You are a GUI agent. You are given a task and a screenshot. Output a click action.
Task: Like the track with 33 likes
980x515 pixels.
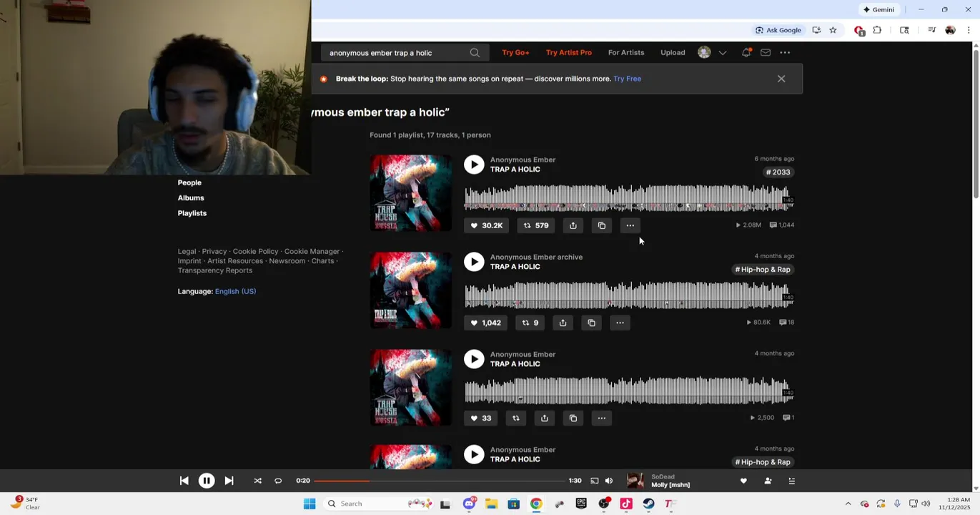(481, 418)
